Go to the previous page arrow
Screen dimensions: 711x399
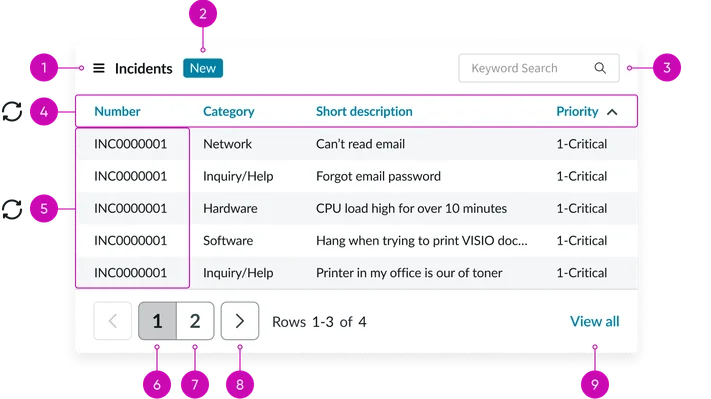pyautogui.click(x=112, y=321)
